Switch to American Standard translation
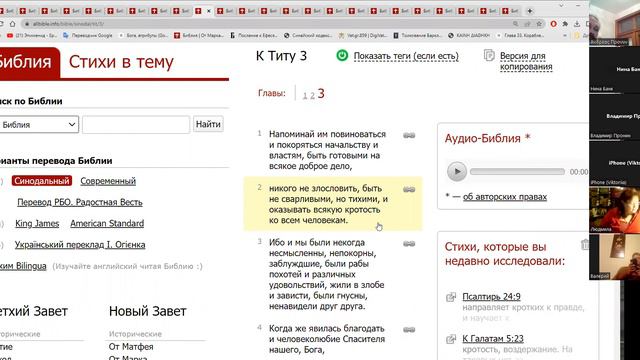 tap(107, 223)
